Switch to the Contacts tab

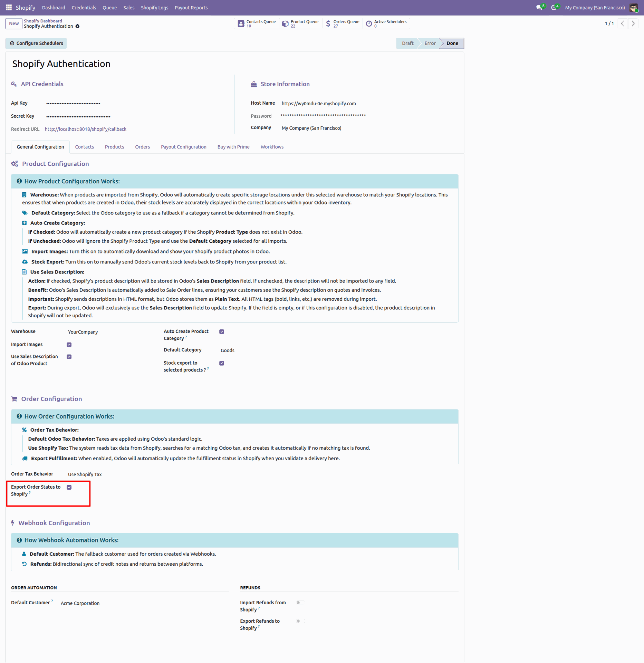(x=85, y=147)
